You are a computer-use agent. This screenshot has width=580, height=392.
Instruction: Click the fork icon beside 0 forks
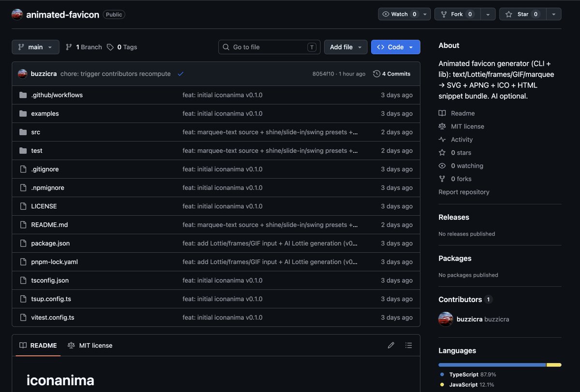point(442,179)
